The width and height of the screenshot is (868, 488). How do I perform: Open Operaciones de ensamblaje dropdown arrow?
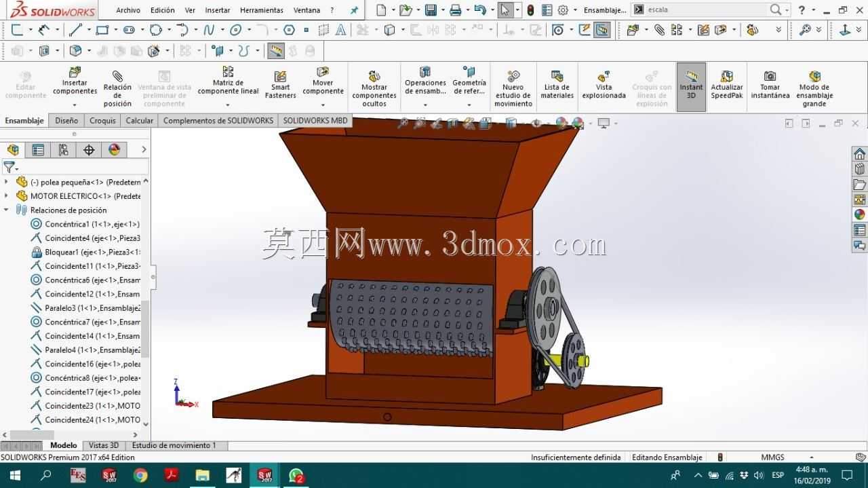(425, 105)
